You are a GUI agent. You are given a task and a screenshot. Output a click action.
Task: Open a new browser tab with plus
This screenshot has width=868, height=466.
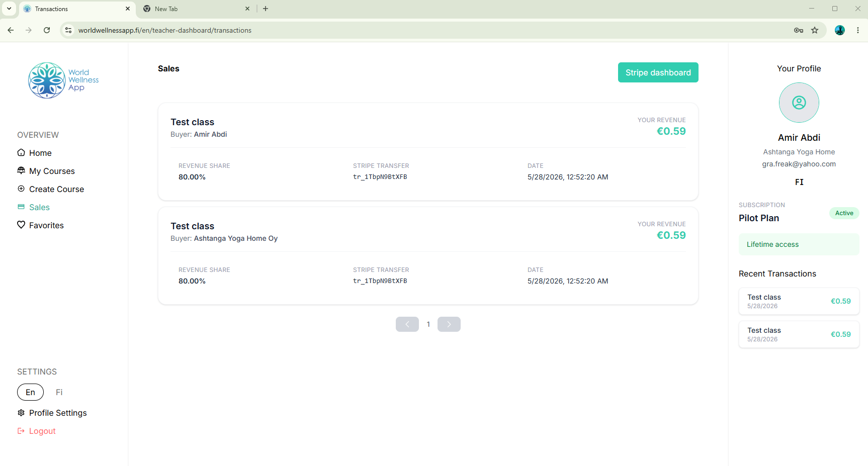pos(266,9)
